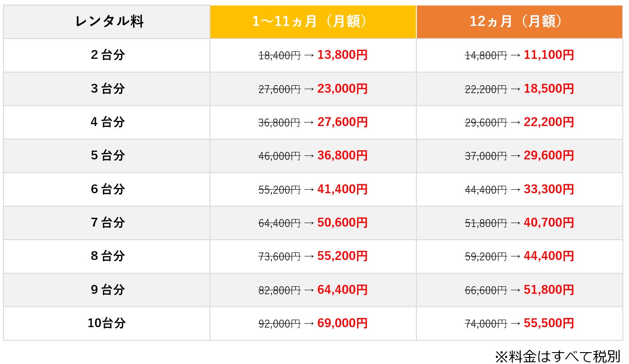This screenshot has height=364, width=629.
Task: Select the red 41,400円 price
Action: pyautogui.click(x=342, y=190)
